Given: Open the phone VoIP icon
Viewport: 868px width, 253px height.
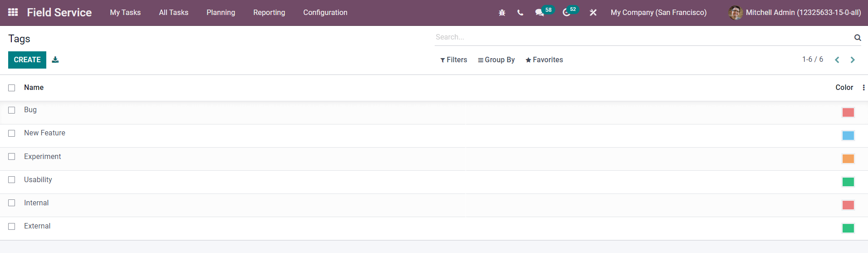Looking at the screenshot, I should pos(520,13).
